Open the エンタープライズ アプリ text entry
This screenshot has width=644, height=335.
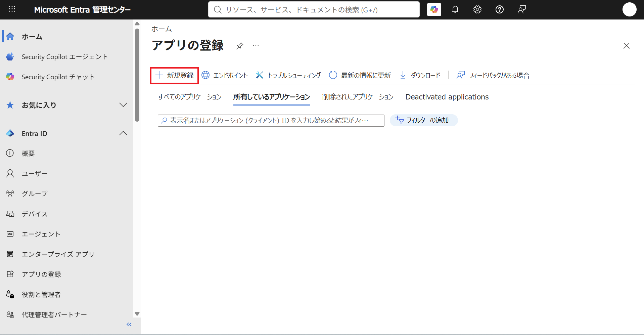(x=58, y=254)
